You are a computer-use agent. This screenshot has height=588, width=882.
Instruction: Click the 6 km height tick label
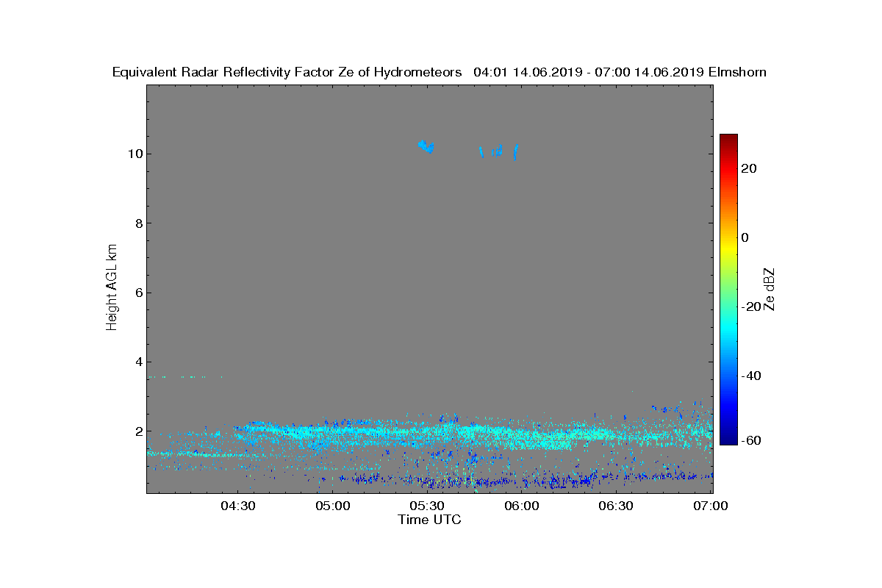[137, 293]
